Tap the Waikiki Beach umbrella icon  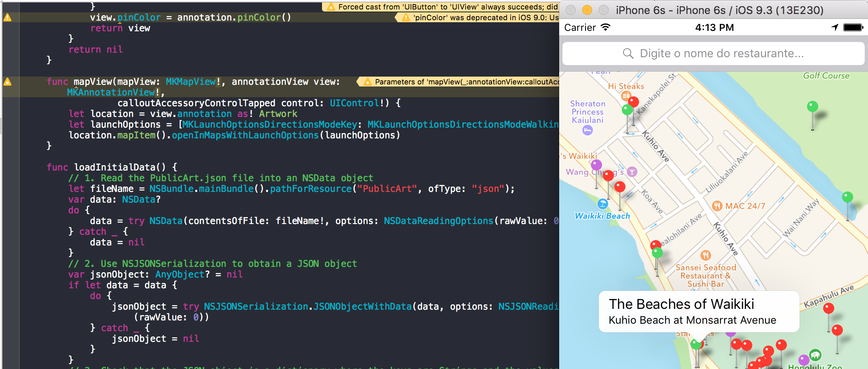[602, 204]
